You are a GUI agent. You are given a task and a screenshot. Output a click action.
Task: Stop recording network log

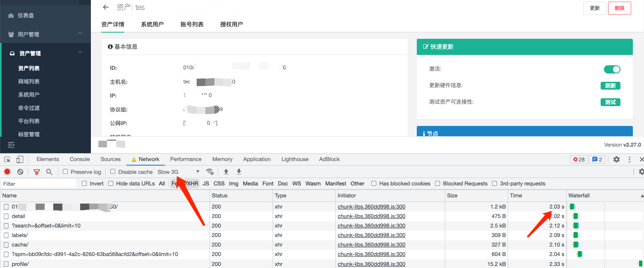7,171
